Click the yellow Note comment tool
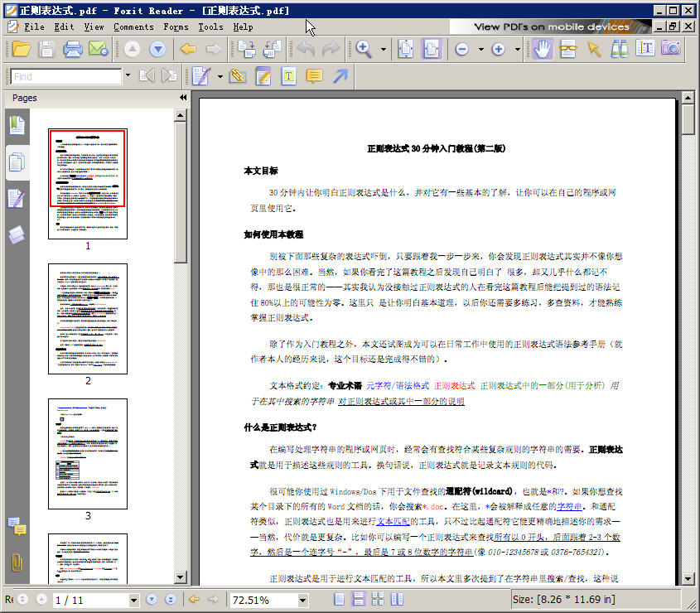This screenshot has width=700, height=613. 314,76
